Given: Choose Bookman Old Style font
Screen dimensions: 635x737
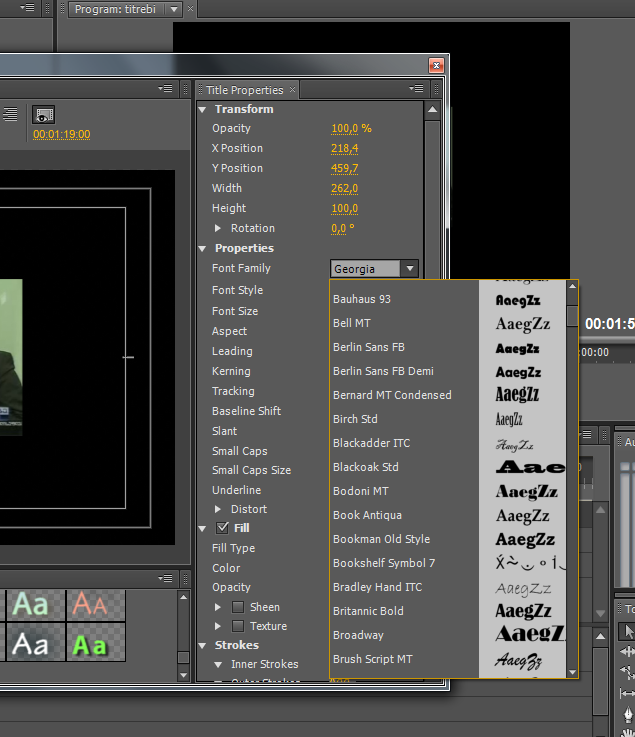Looking at the screenshot, I should (404, 539).
